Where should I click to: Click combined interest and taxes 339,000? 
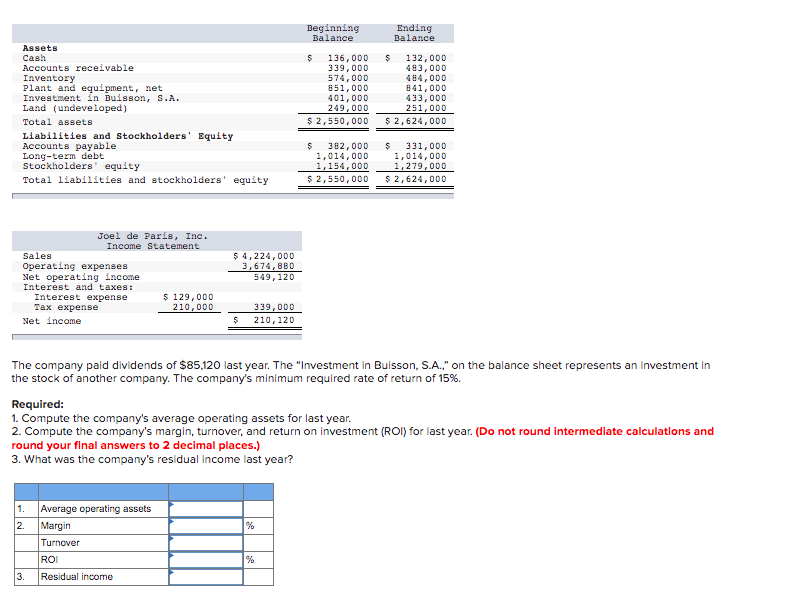click(x=274, y=307)
